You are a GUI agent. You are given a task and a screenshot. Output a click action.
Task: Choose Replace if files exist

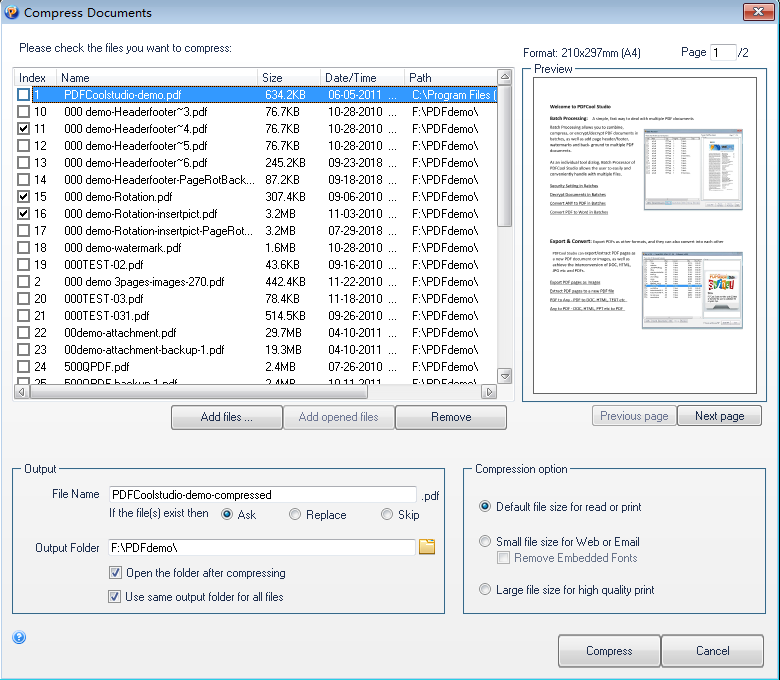[294, 514]
